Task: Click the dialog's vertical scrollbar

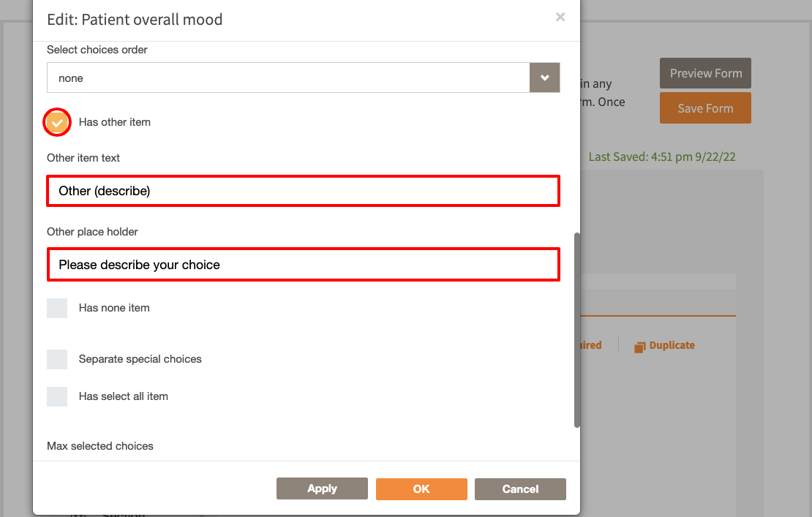Action: [577, 331]
